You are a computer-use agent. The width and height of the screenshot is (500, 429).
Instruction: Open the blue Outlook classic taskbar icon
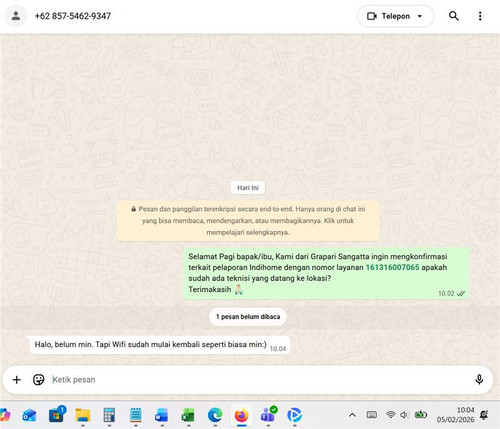tap(162, 415)
